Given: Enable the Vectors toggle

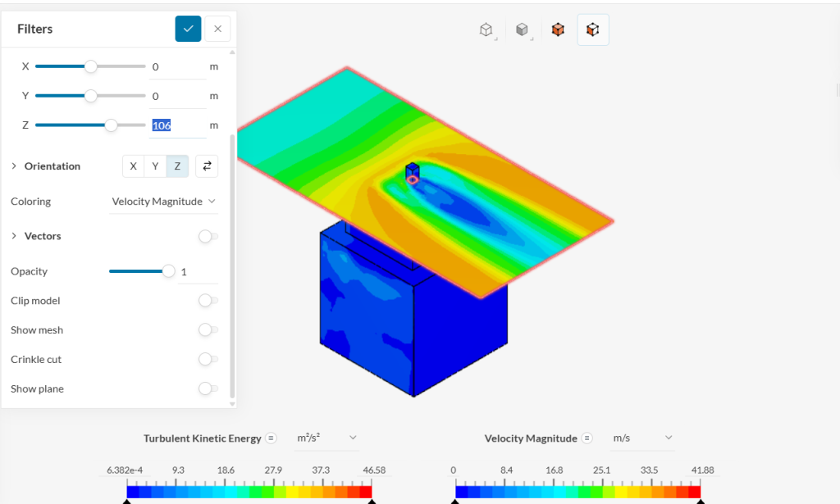Looking at the screenshot, I should point(208,236).
